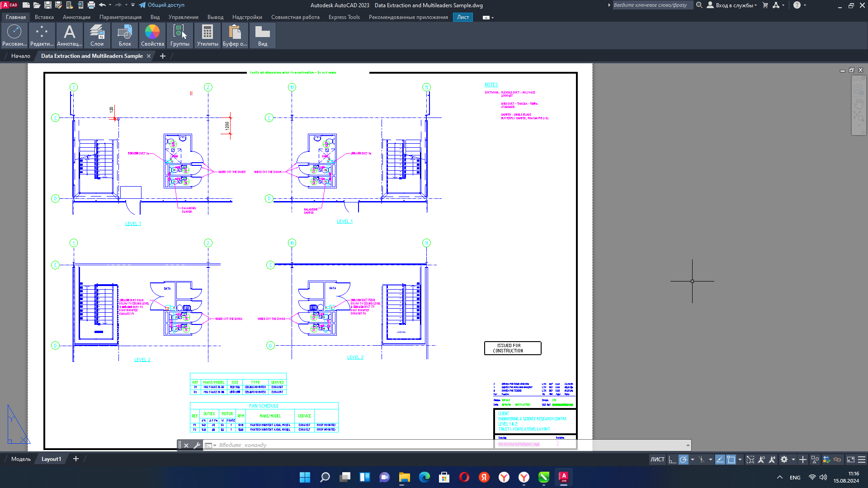Open the Блок ribbon panel
868x488 pixels.
point(125,35)
